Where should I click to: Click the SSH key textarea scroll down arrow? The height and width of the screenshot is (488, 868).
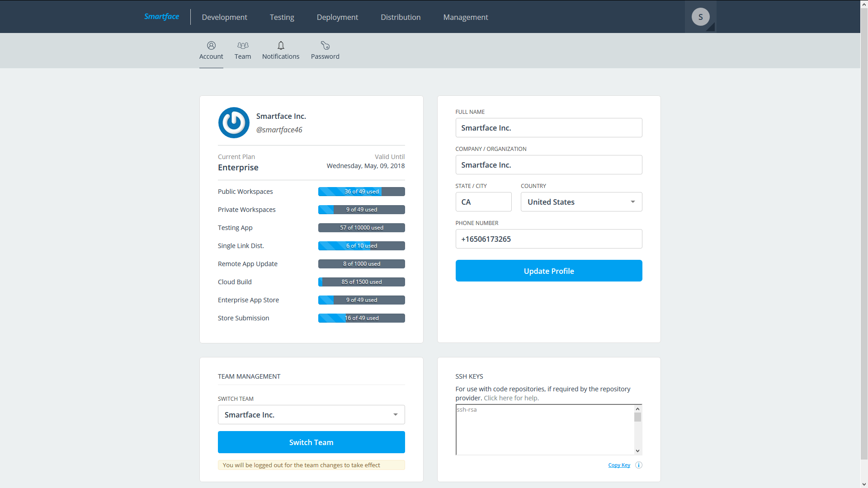(637, 451)
